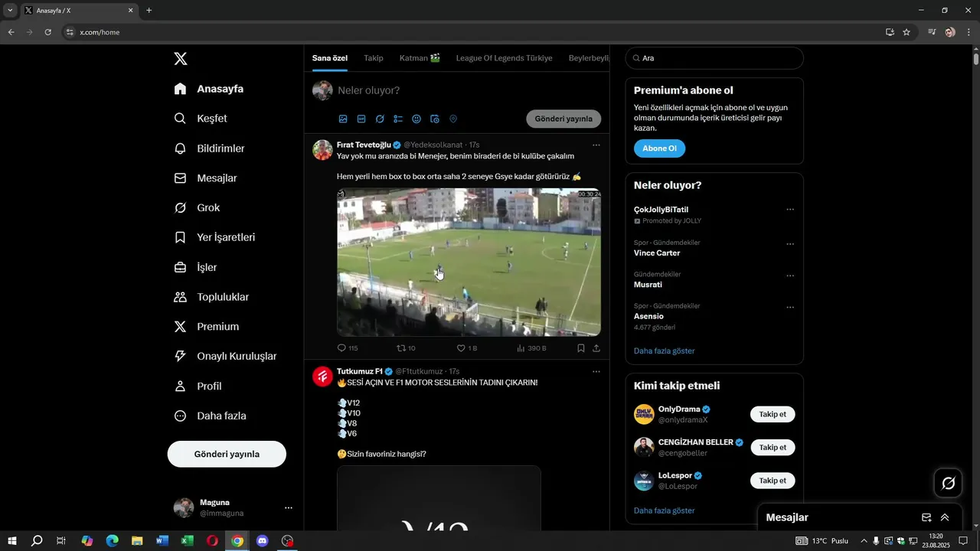Viewport: 980px width, 551px height.
Task: Open floating Grok button
Action: [949, 483]
